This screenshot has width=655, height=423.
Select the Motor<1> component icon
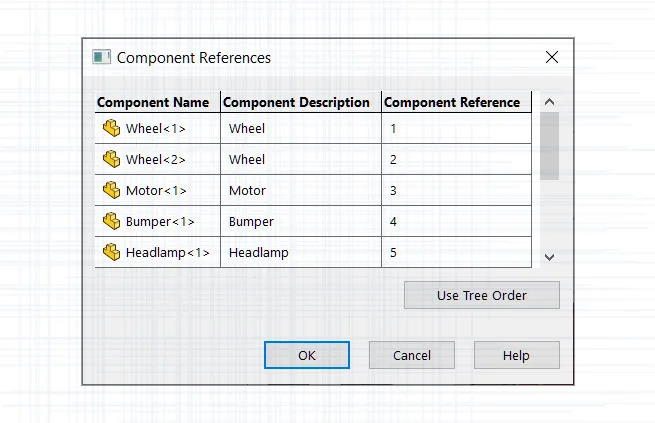coord(112,190)
